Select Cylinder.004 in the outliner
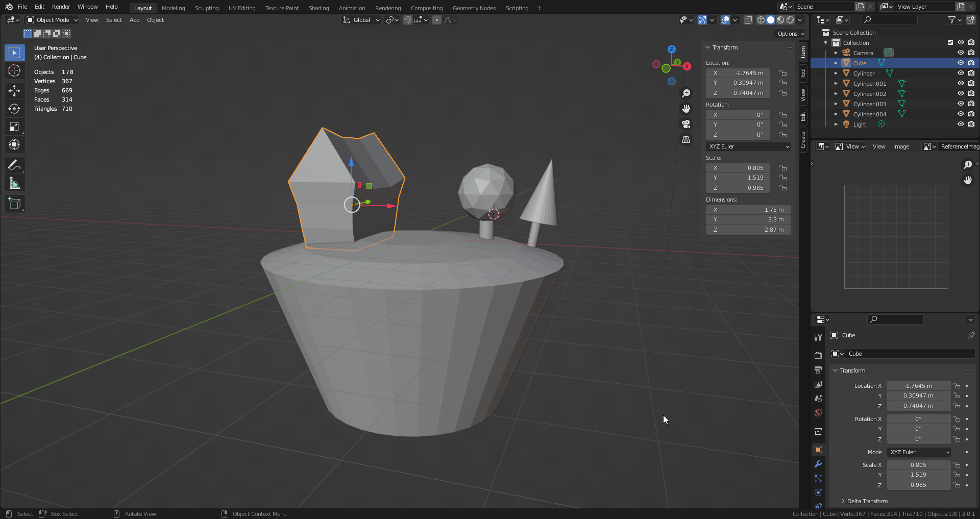Viewport: 980px width, 519px height. pyautogui.click(x=869, y=114)
